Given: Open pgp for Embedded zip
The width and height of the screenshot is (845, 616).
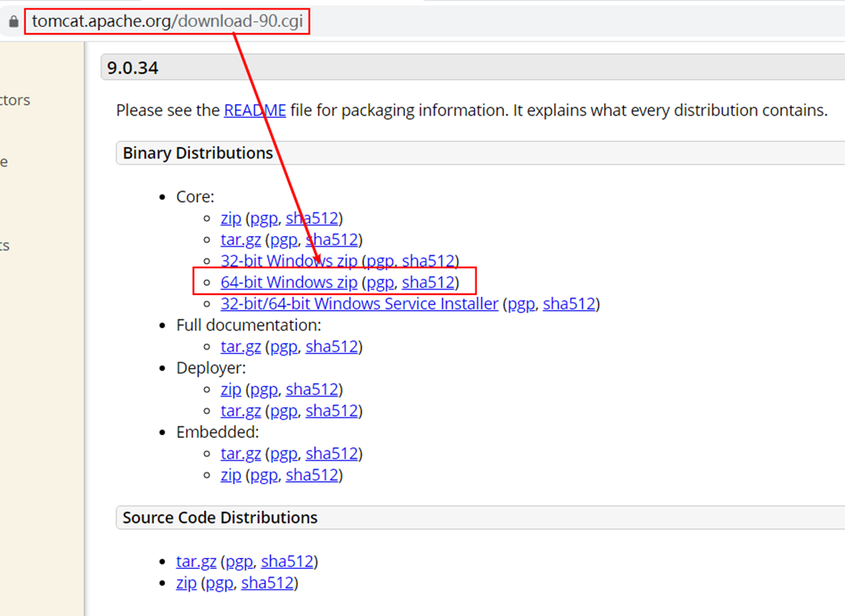Looking at the screenshot, I should 264,476.
